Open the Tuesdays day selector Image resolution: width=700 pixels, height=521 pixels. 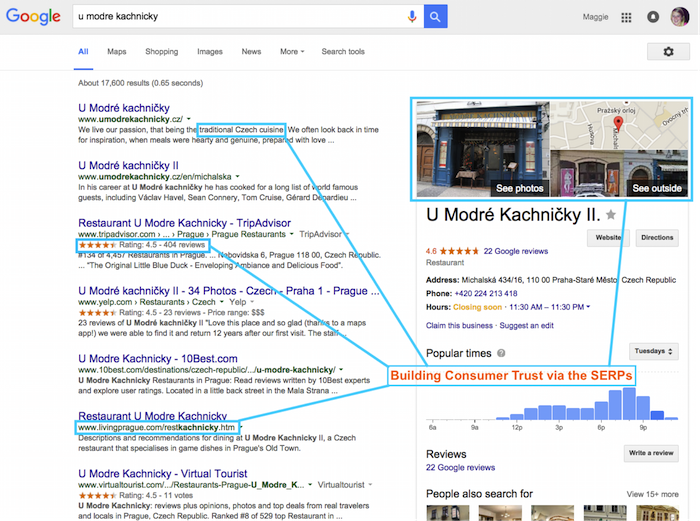coord(653,352)
